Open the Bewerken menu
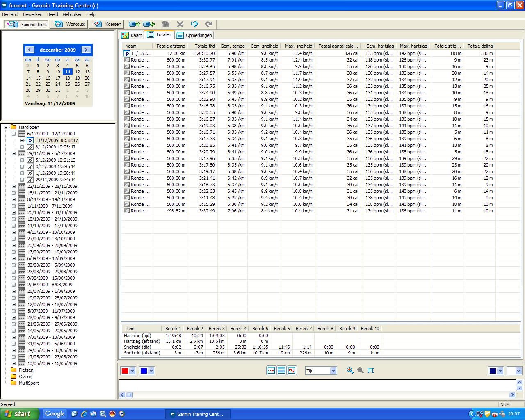 point(33,14)
